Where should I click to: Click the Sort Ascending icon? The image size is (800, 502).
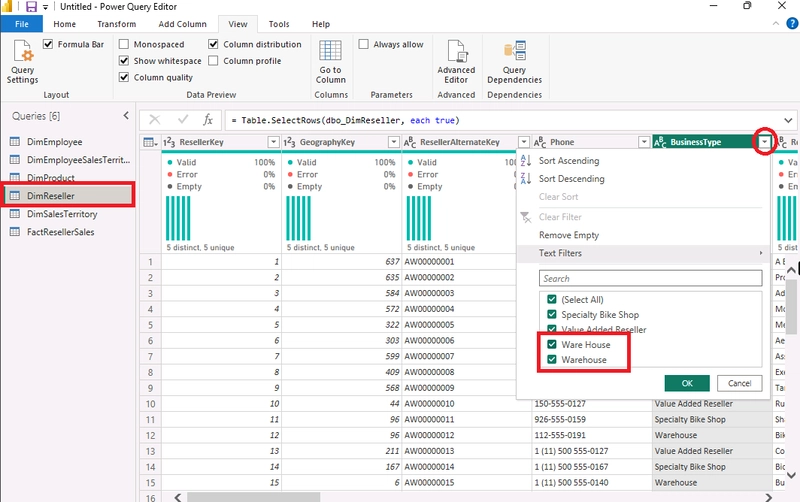(526, 161)
